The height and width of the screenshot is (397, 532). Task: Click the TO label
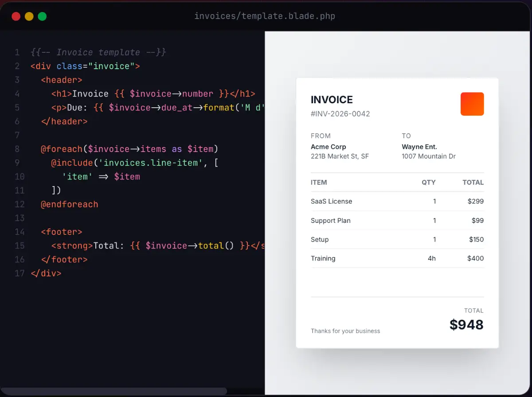coord(407,136)
